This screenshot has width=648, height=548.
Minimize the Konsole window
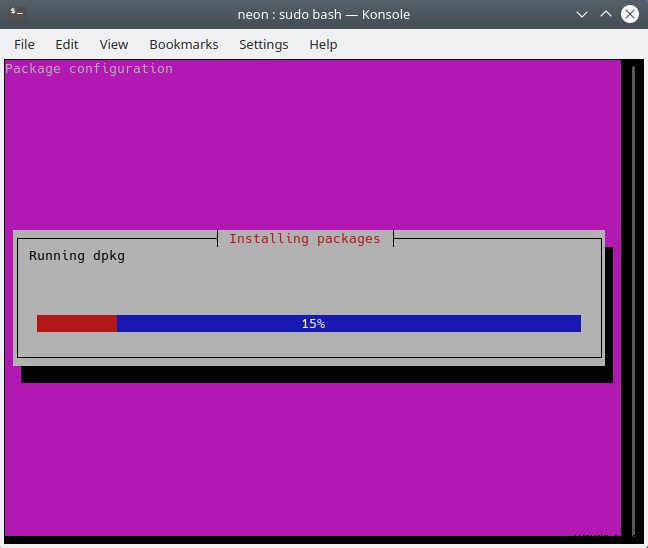pos(582,14)
